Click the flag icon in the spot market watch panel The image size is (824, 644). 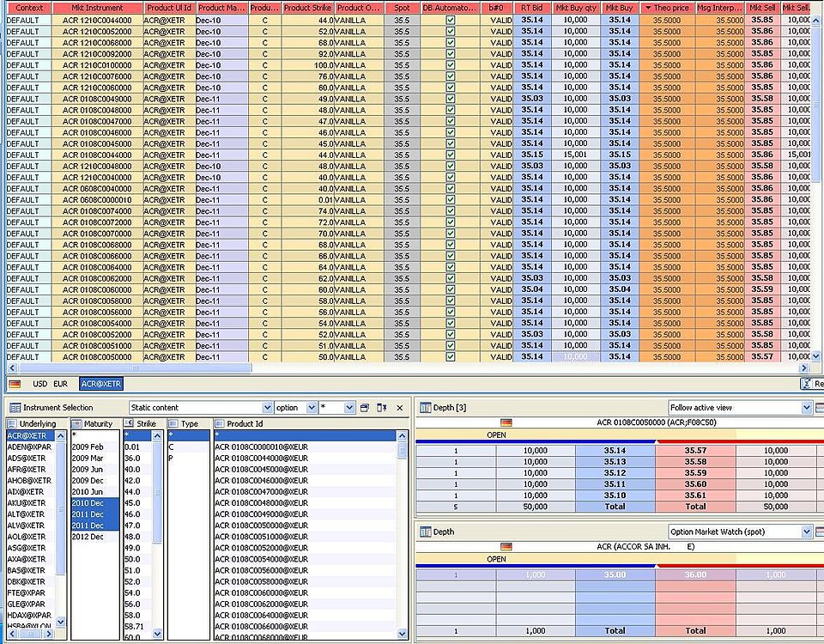[506, 546]
